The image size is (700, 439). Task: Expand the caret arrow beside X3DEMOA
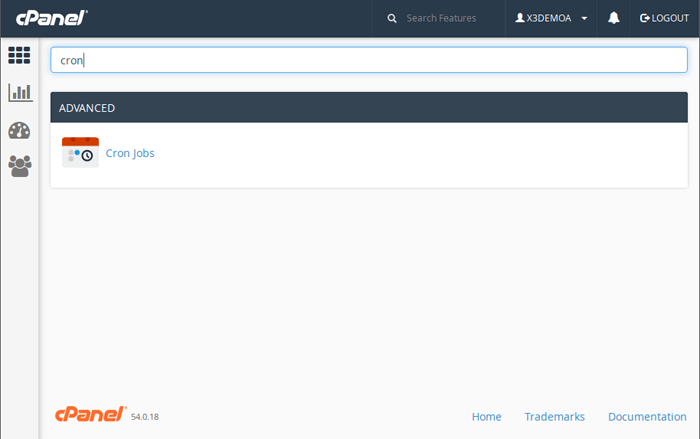pos(584,18)
